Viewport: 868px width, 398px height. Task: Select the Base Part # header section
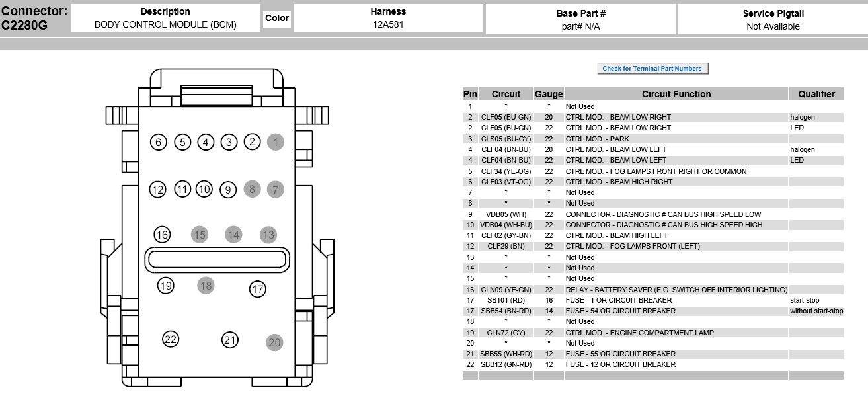click(x=580, y=19)
